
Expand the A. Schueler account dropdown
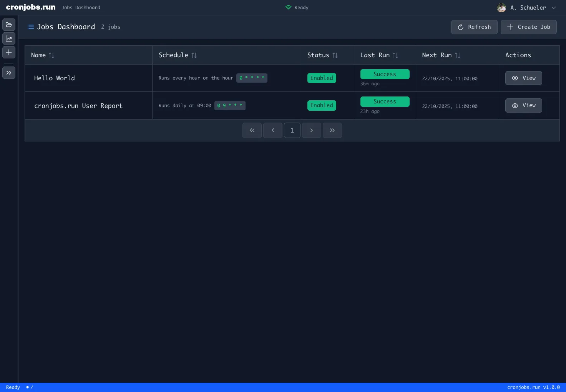coord(553,7)
